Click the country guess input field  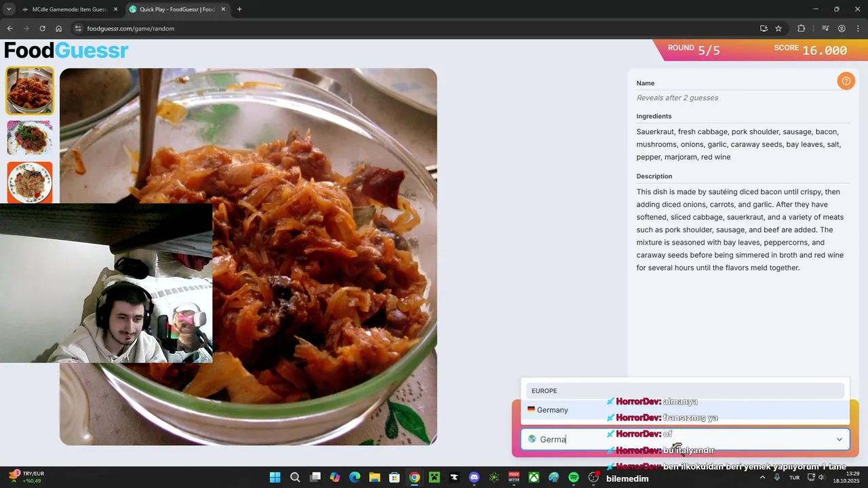coord(685,439)
